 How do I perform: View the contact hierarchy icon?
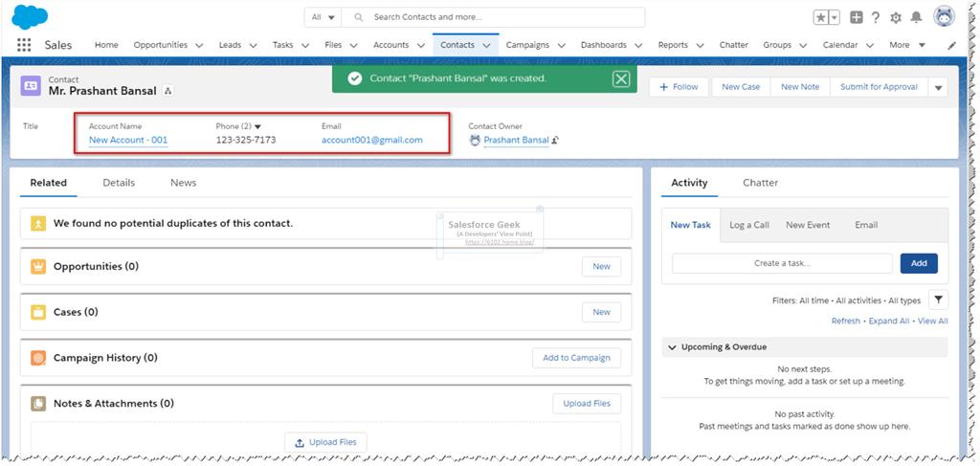point(167,91)
